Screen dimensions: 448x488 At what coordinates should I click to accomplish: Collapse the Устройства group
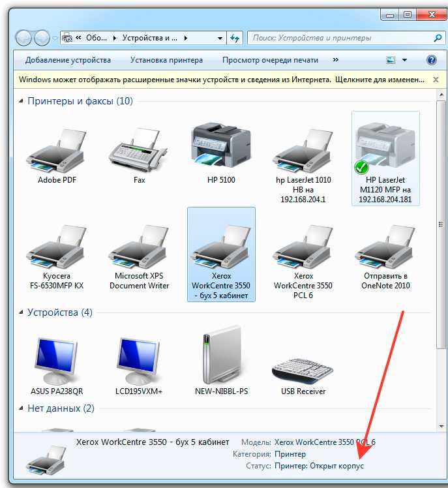(22, 313)
